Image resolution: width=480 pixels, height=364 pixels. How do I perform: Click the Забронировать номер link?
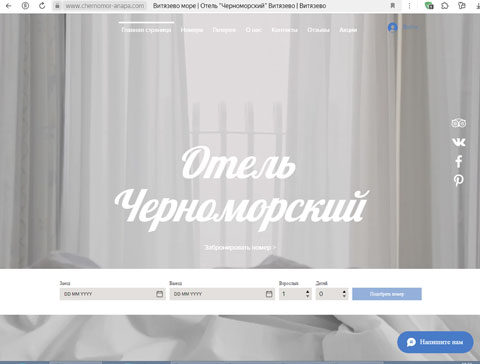point(240,247)
